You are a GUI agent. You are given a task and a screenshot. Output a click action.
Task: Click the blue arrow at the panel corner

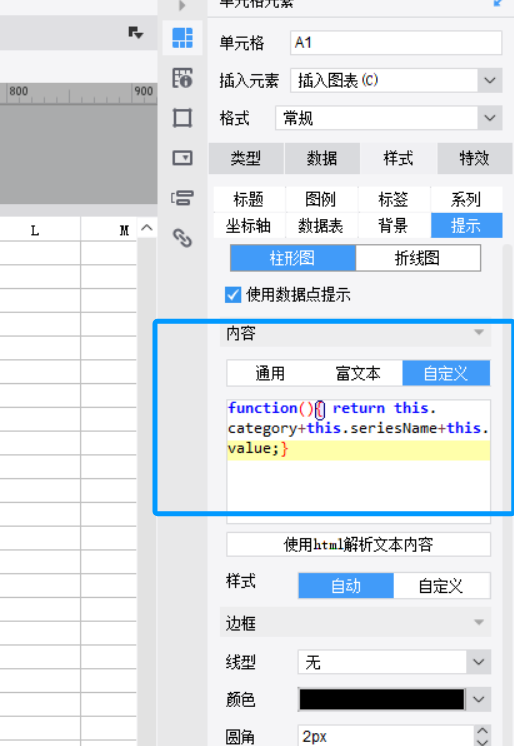498,3
